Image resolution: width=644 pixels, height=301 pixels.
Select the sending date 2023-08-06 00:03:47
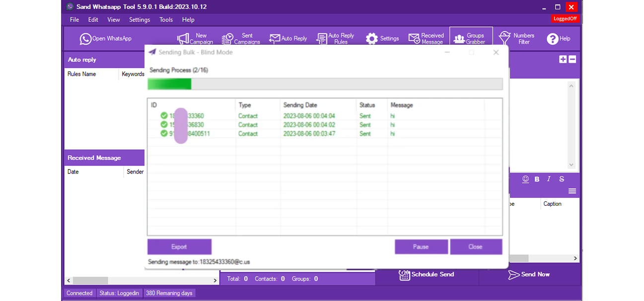tap(309, 133)
